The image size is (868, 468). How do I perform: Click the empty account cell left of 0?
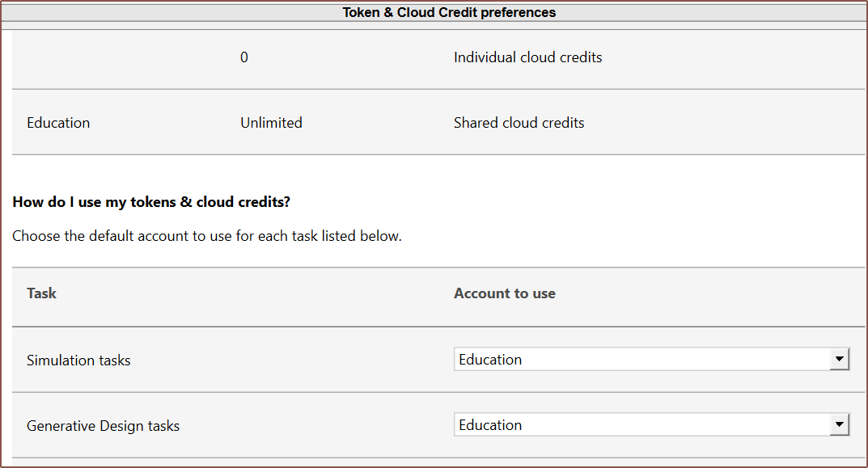(113, 57)
